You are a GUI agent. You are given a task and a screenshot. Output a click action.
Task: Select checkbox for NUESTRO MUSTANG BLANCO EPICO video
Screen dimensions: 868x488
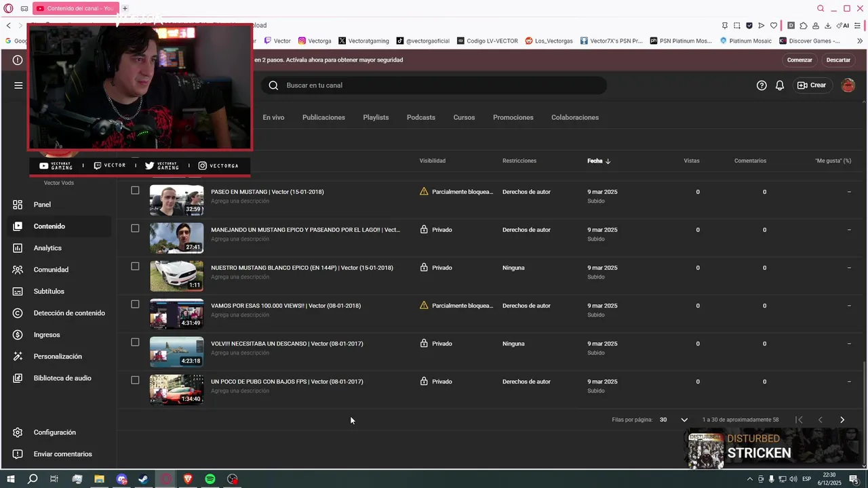(x=135, y=266)
